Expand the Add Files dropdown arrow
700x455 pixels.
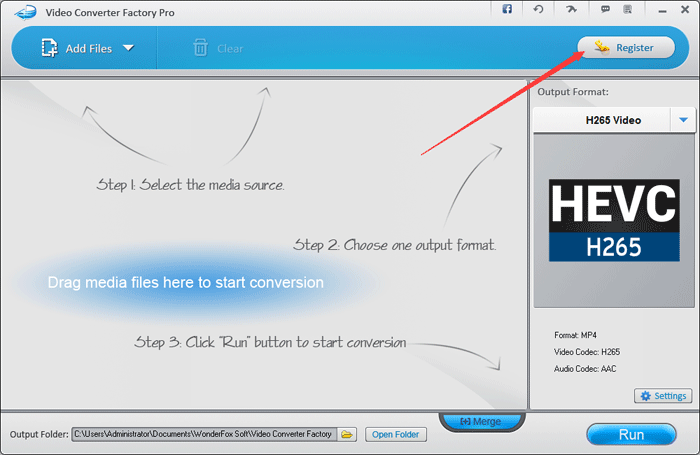(x=129, y=48)
